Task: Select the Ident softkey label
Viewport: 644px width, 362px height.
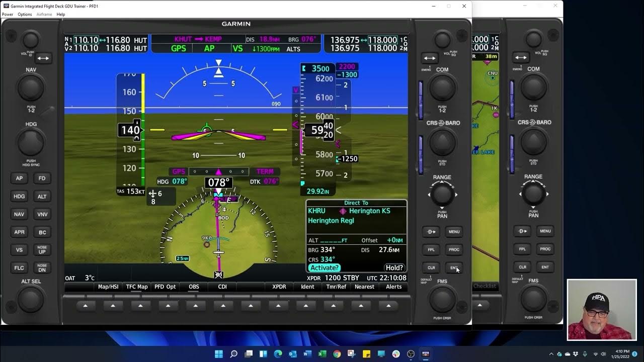Action: tap(307, 287)
